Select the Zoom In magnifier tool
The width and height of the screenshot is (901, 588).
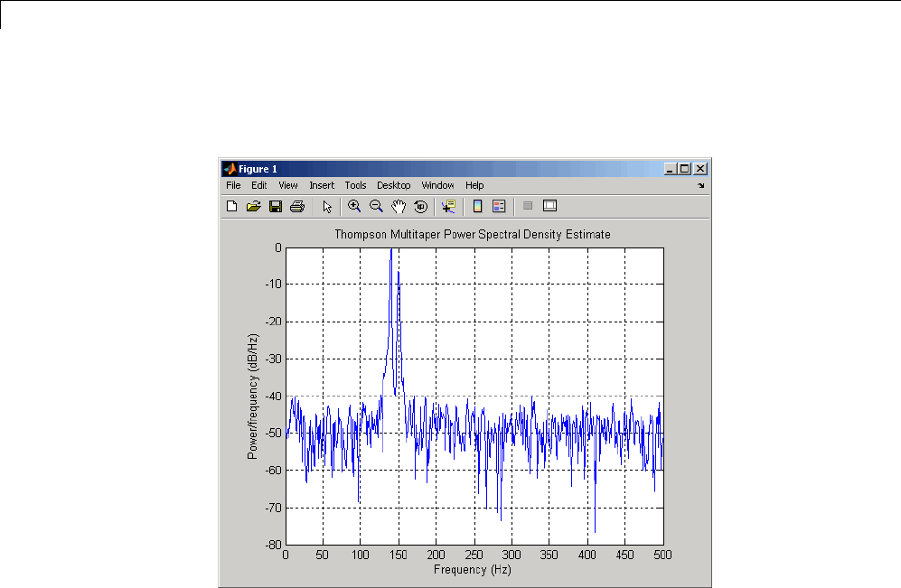coord(354,206)
